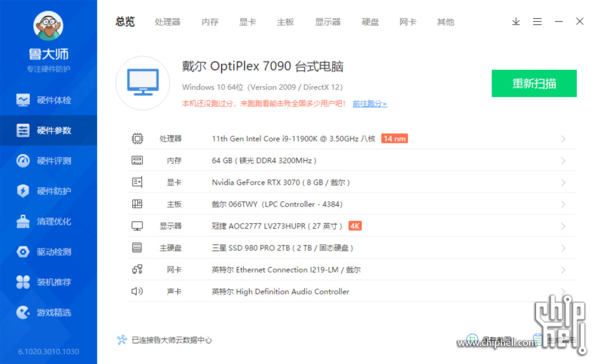Click the green 重新扫描 button
595x364 pixels.
pyautogui.click(x=534, y=84)
